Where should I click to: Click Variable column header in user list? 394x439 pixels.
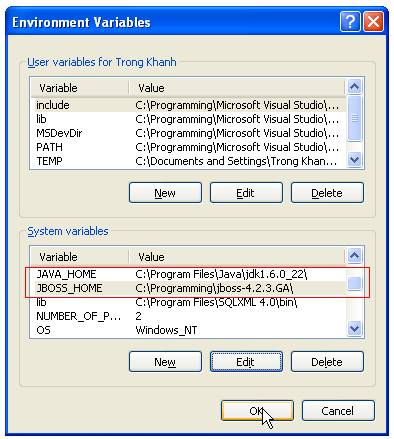click(x=80, y=88)
